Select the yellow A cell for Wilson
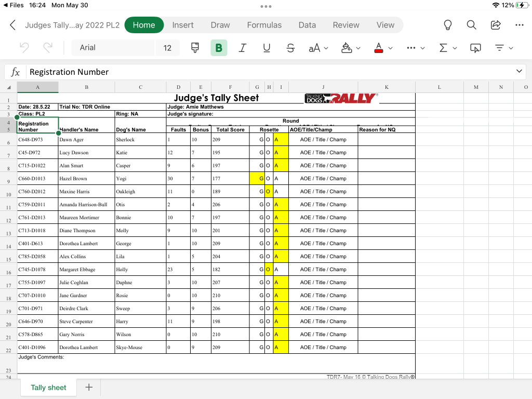Screen dimensions: 532x399 tap(281, 335)
